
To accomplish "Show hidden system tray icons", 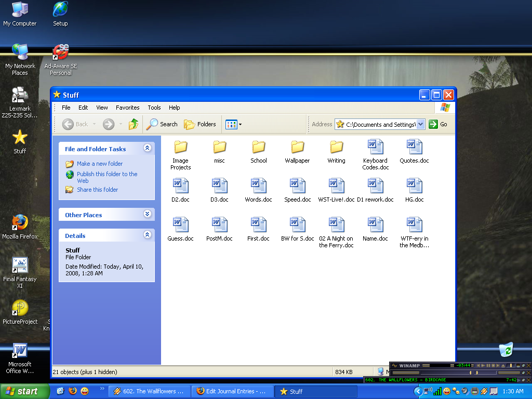I will tap(418, 392).
